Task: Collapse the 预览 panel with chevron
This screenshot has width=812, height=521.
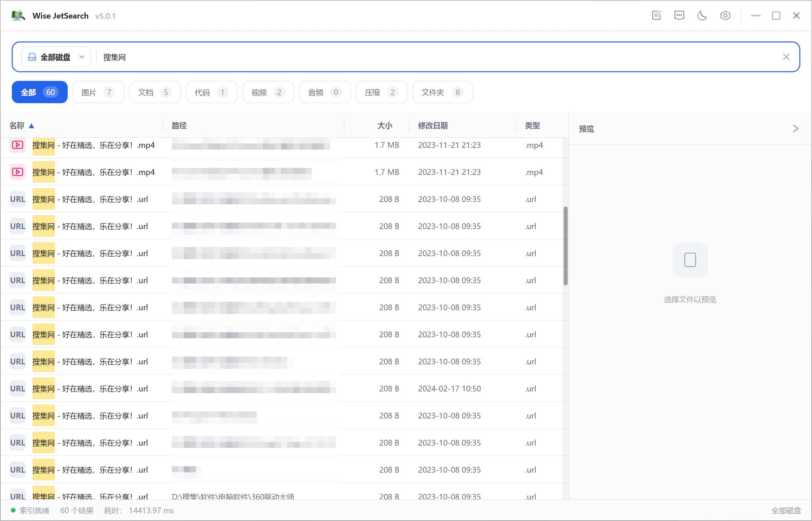Action: (x=796, y=129)
